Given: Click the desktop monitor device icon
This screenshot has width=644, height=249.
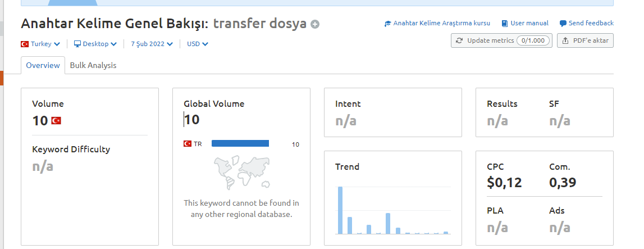Looking at the screenshot, I should [77, 44].
